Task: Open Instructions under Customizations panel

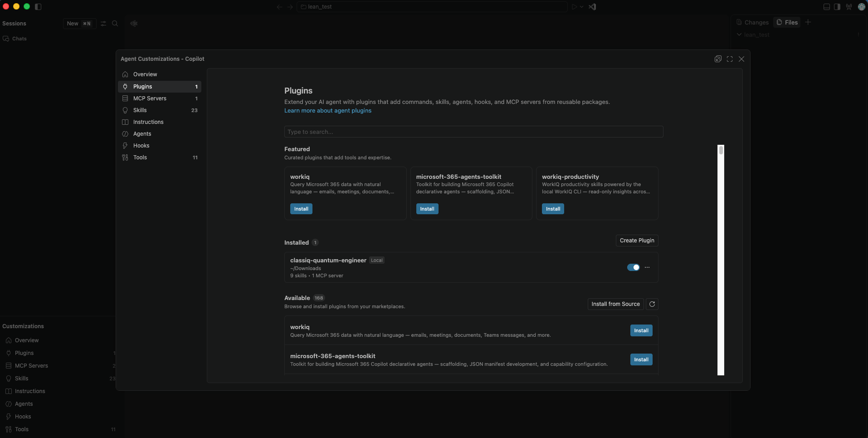Action: click(58, 391)
